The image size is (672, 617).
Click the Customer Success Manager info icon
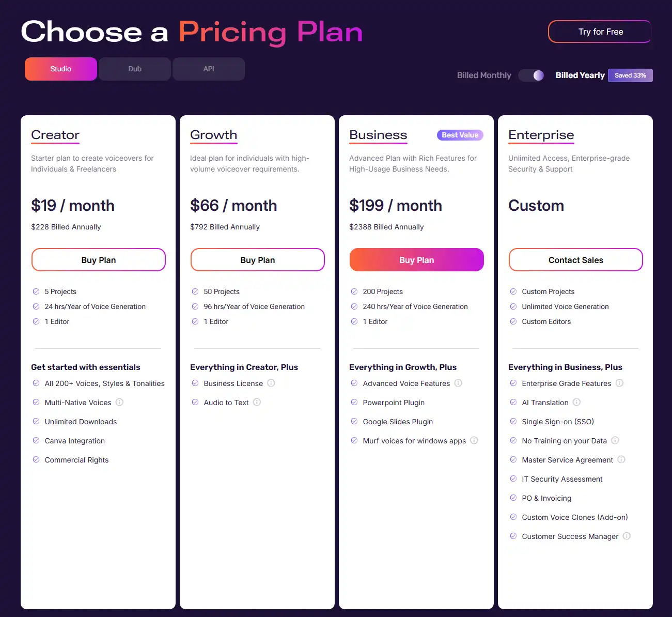click(x=627, y=536)
